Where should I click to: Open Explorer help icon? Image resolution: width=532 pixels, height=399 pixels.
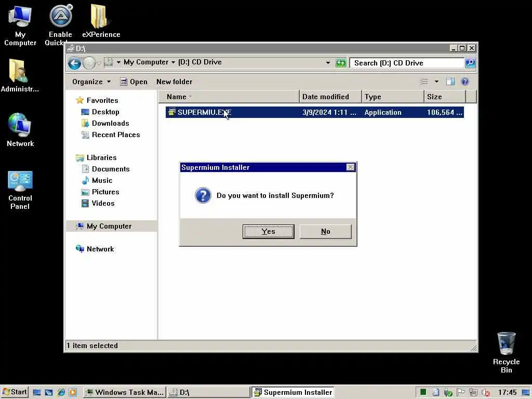coord(465,82)
